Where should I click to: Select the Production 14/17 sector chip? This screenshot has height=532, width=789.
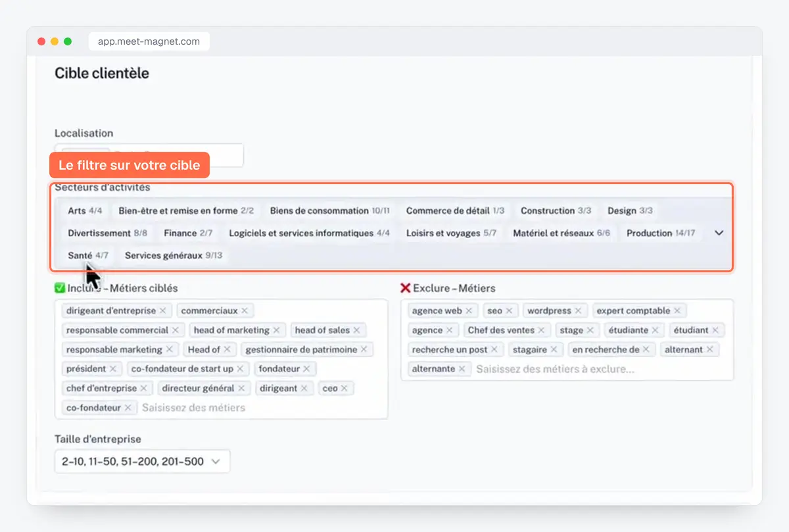click(x=661, y=233)
